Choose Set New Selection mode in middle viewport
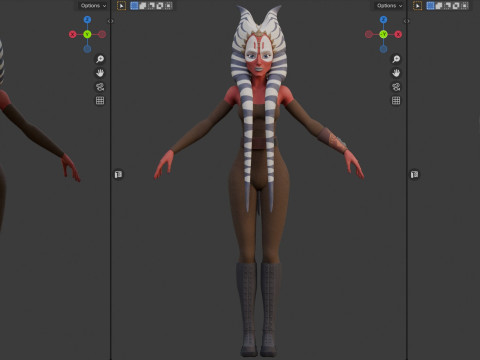 [134, 6]
